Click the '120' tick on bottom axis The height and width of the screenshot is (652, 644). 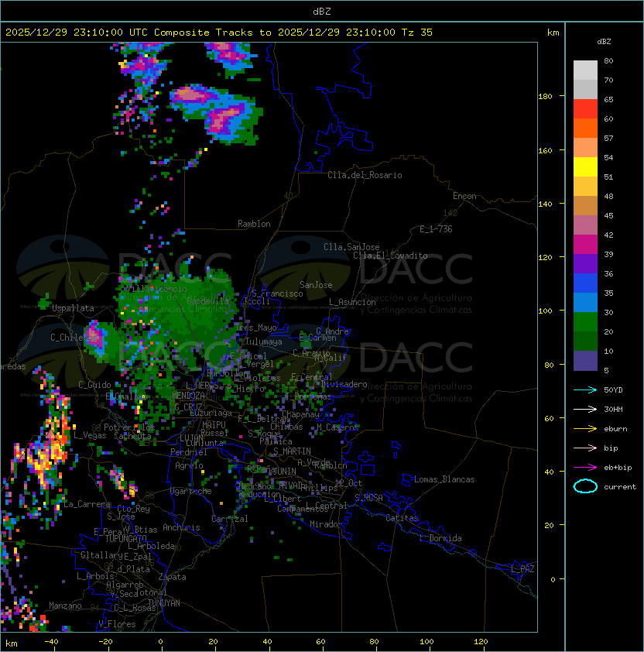tap(481, 642)
